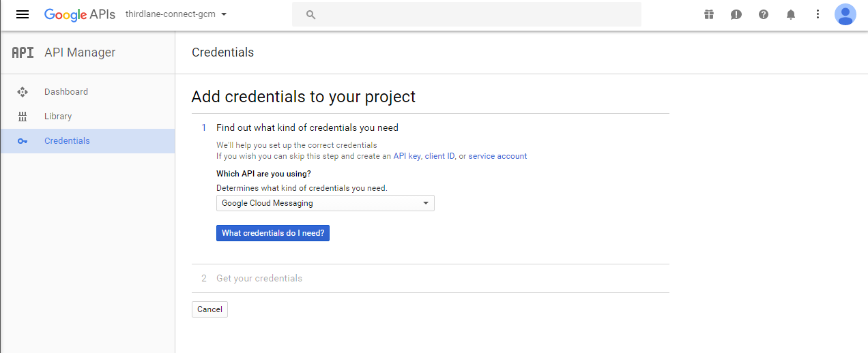868x353 pixels.
Task: Open the free trial gift icon
Action: (x=709, y=14)
